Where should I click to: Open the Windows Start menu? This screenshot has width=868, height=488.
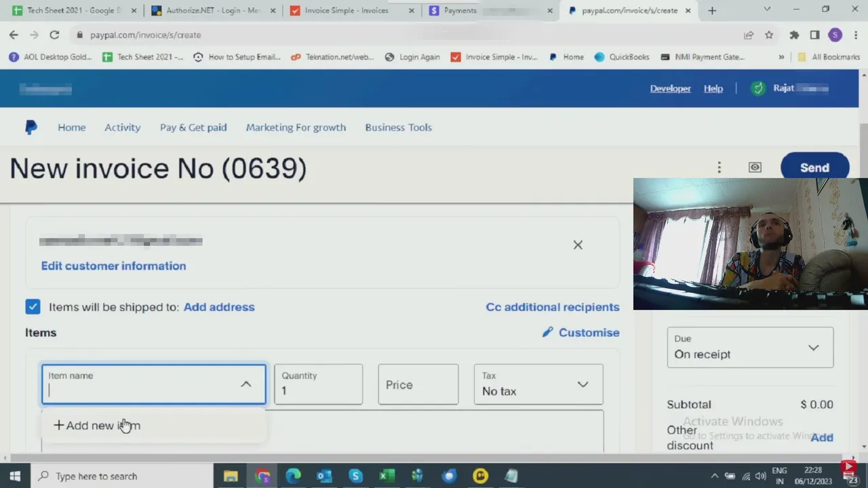tap(15, 476)
